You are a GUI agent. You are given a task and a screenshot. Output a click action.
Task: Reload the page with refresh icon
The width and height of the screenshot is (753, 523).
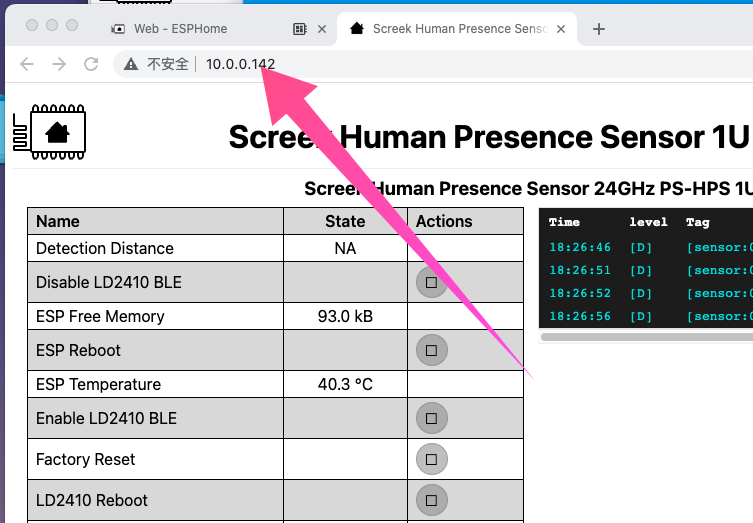click(x=91, y=64)
